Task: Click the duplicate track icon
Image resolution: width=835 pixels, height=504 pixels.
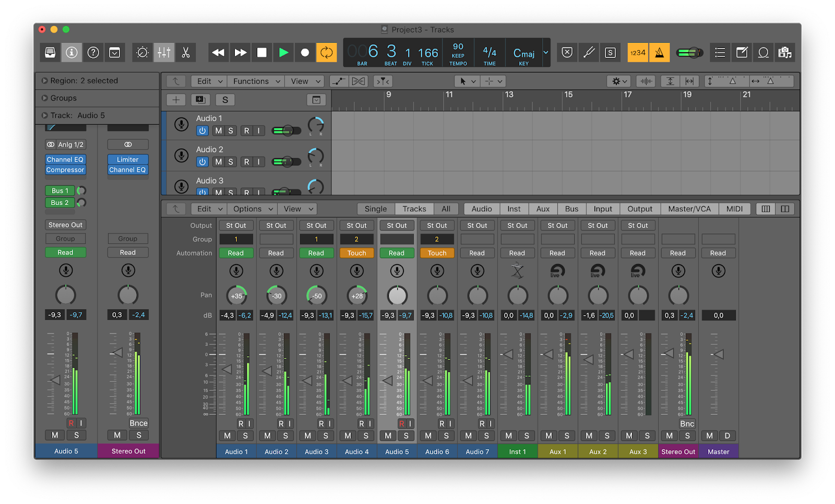Action: [x=200, y=100]
